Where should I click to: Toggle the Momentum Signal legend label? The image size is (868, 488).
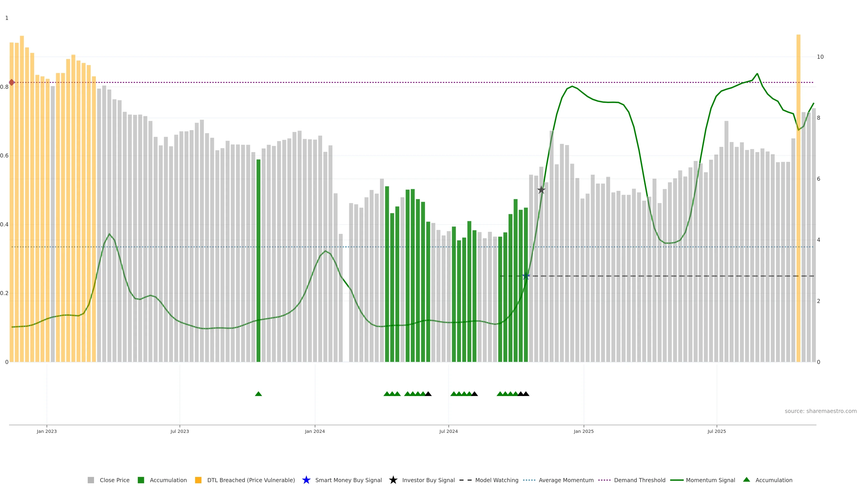[x=710, y=480]
